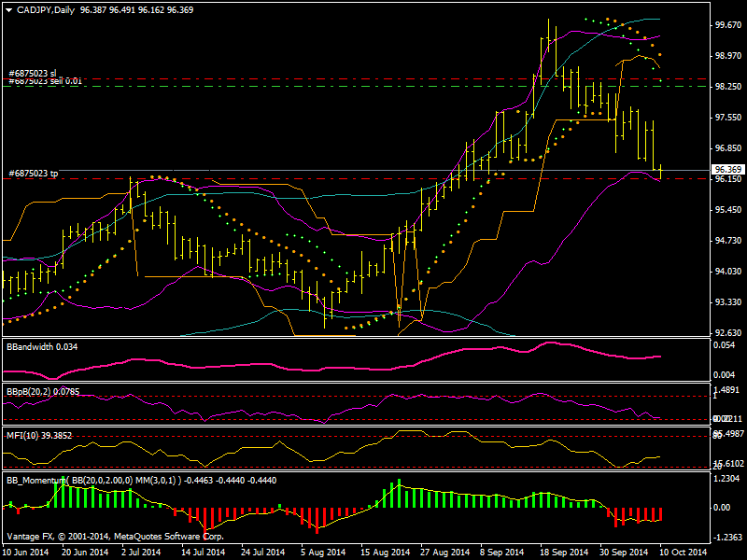This screenshot has height=560, width=747.
Task: Click the 20 Jun 2014 date label
Action: click(85, 552)
